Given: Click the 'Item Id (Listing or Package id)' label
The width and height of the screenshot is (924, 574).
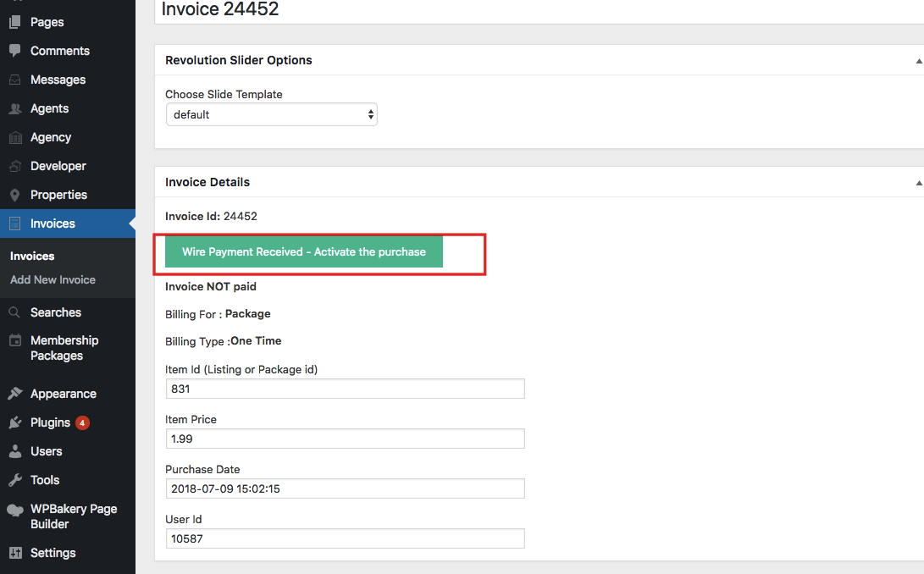Looking at the screenshot, I should (x=241, y=369).
